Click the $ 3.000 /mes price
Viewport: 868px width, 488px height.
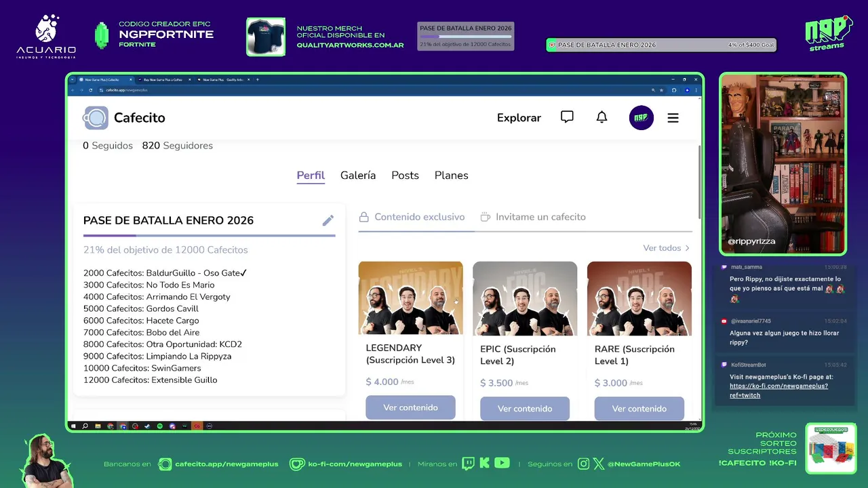coord(619,383)
